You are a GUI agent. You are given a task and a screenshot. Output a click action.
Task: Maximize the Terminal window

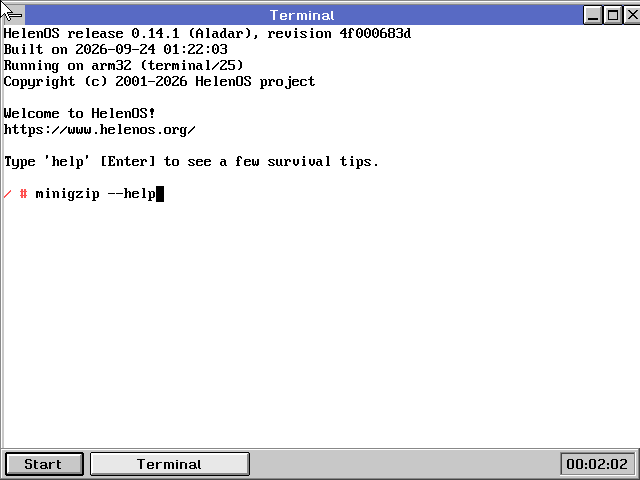(x=613, y=15)
